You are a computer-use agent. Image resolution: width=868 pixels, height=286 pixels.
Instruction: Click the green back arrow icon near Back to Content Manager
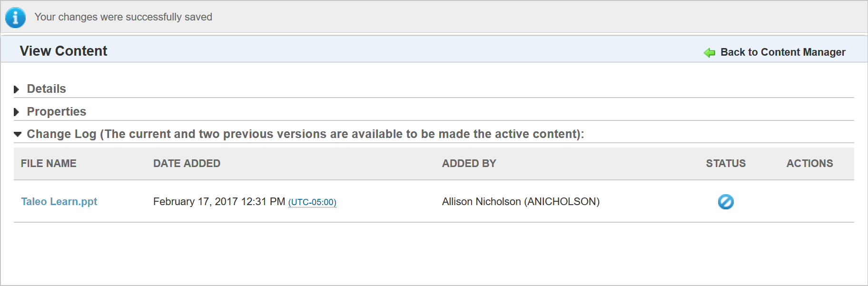pos(709,52)
